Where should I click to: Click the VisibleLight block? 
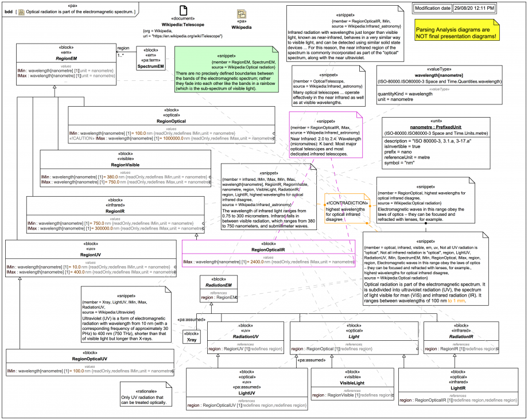point(352,383)
